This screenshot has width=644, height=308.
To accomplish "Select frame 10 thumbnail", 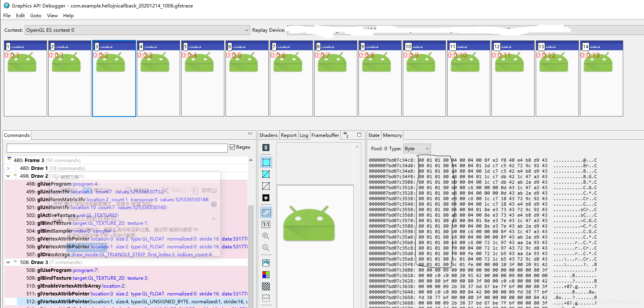I will (x=424, y=78).
